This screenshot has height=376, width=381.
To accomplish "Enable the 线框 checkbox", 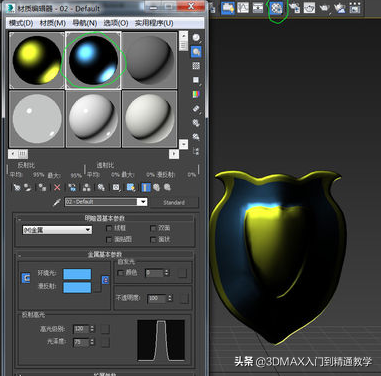I will (x=109, y=228).
